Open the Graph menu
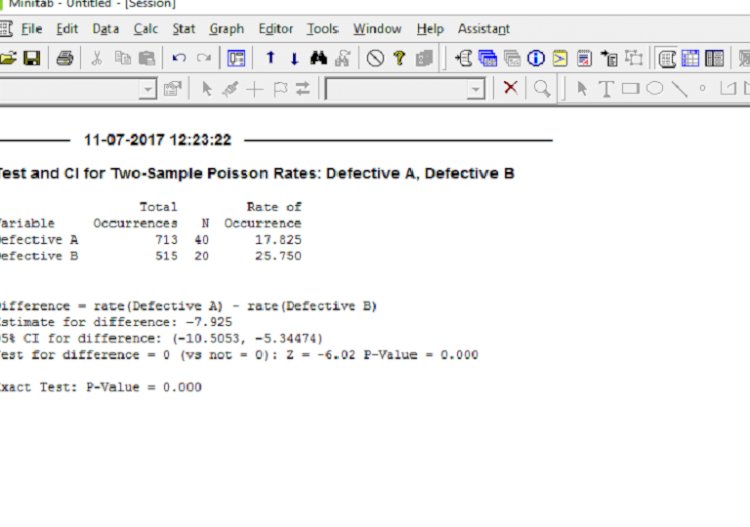The image size is (750, 527). coord(226,29)
